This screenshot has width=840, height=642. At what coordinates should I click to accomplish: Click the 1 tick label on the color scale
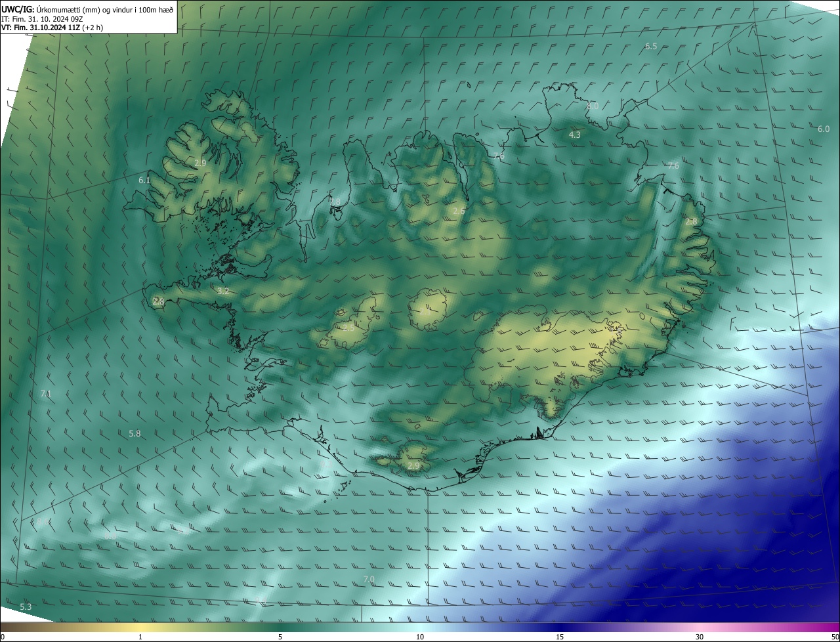140,637
